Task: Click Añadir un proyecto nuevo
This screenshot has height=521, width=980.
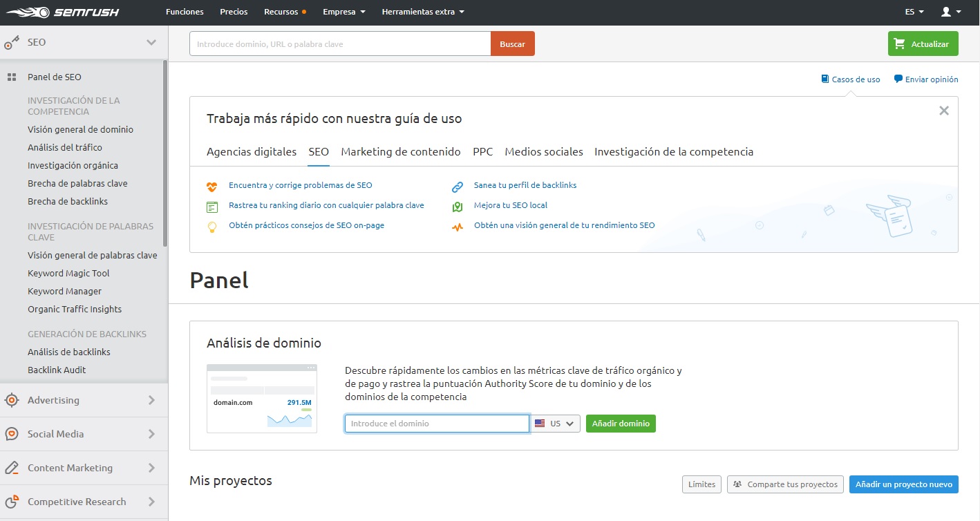Action: pos(904,484)
